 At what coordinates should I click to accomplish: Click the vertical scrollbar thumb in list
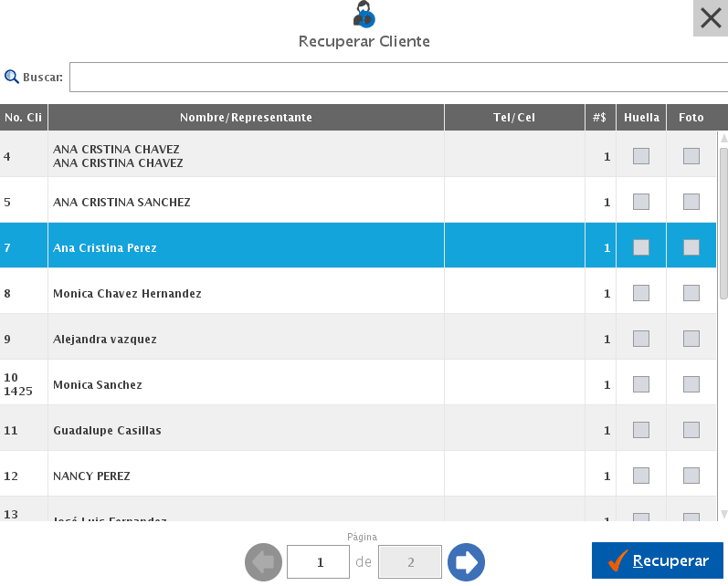[x=723, y=222]
